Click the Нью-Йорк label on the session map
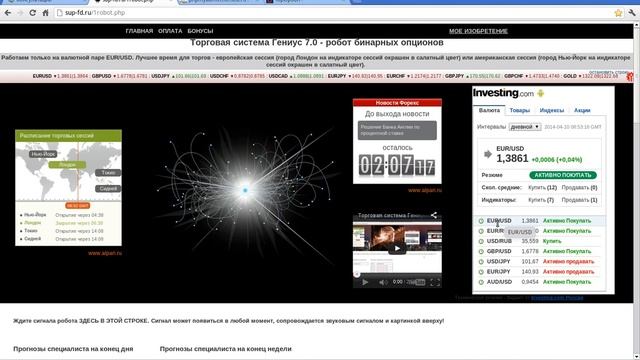Screen dimensions: 640x360 (x=43, y=154)
